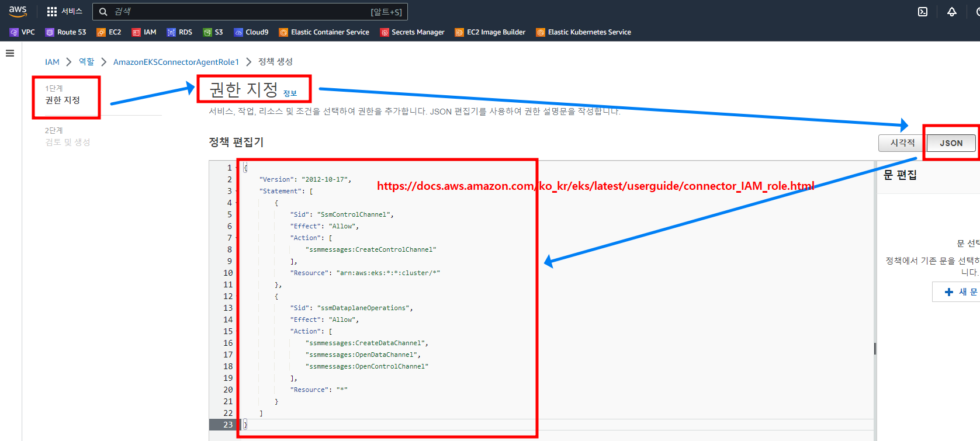This screenshot has width=980, height=441.
Task: Click the "Action": [ on line 7
Action: point(311,238)
